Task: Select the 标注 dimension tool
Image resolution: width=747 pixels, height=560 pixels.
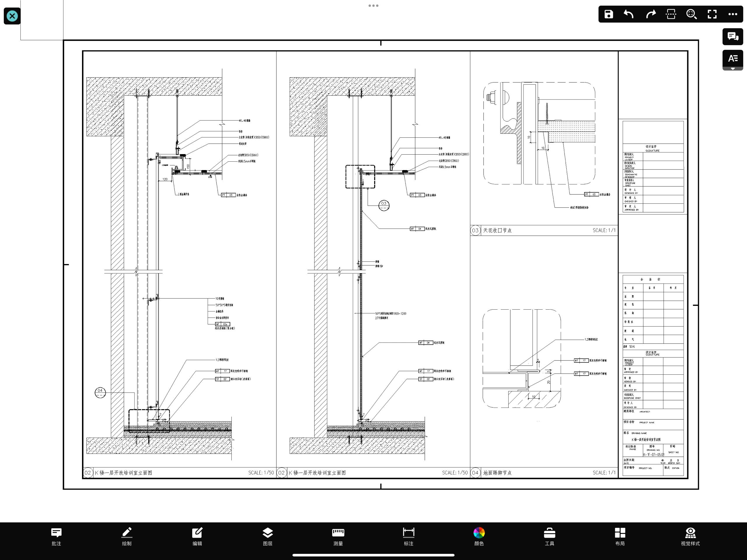Action: tap(409, 536)
